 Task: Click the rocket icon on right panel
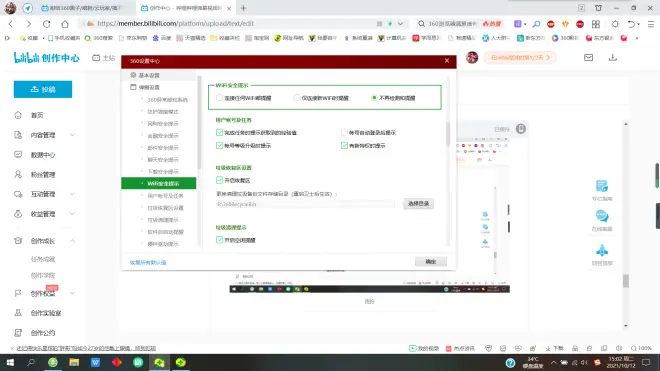coord(602,251)
